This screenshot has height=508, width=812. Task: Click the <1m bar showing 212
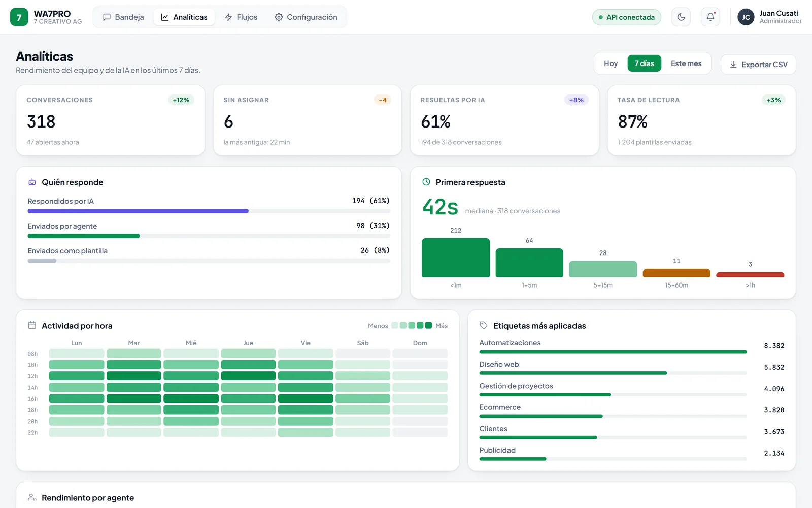456,258
